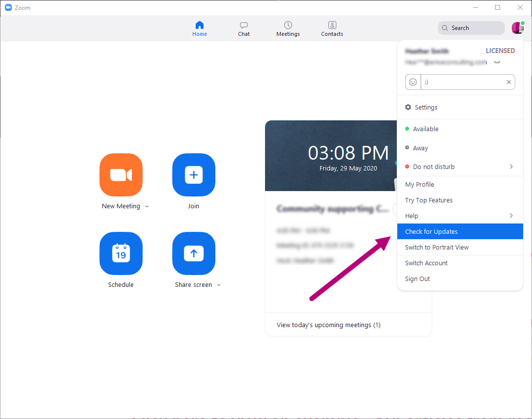
Task: Click Sign Out in profile menu
Action: click(417, 279)
